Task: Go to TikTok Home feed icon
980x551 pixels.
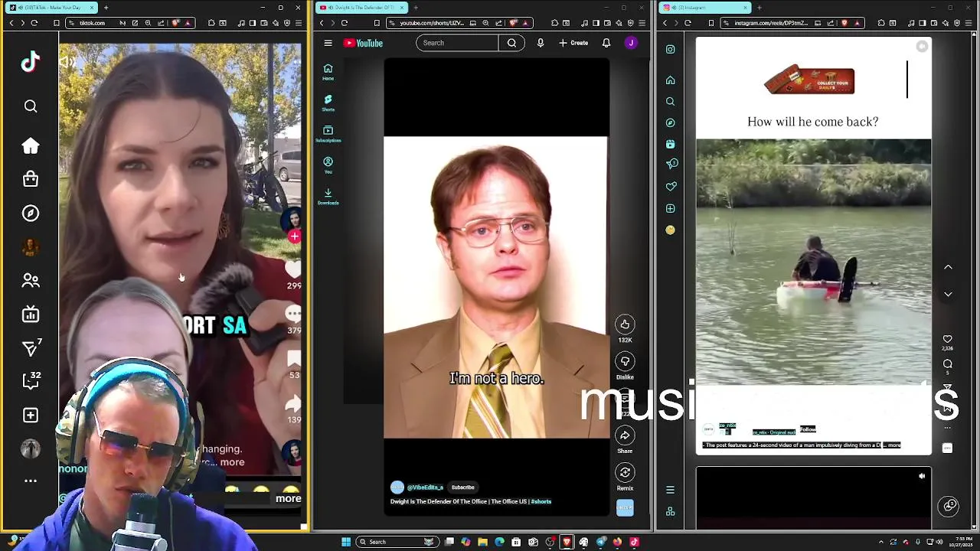Action: 31,146
